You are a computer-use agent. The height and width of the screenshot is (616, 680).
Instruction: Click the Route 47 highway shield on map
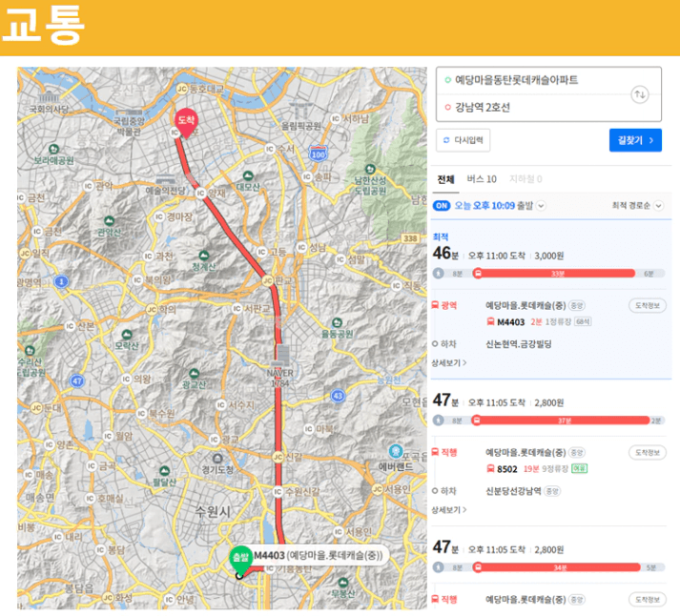tap(77, 381)
